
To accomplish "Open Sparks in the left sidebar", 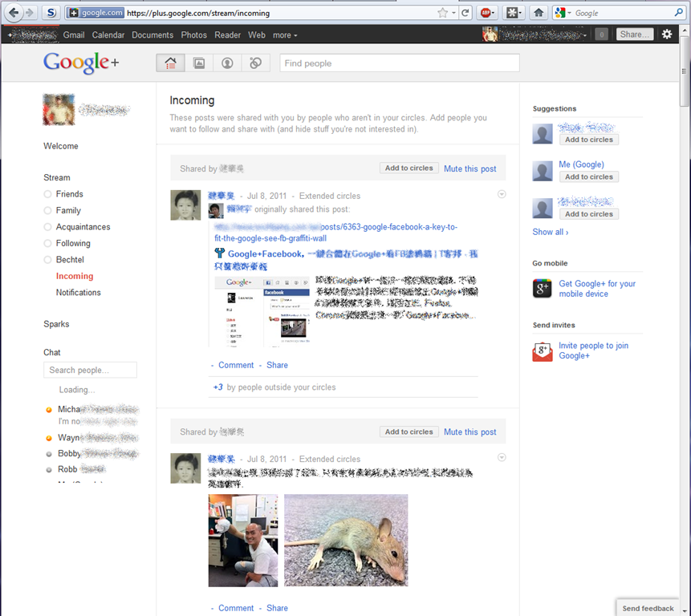I will pos(56,324).
